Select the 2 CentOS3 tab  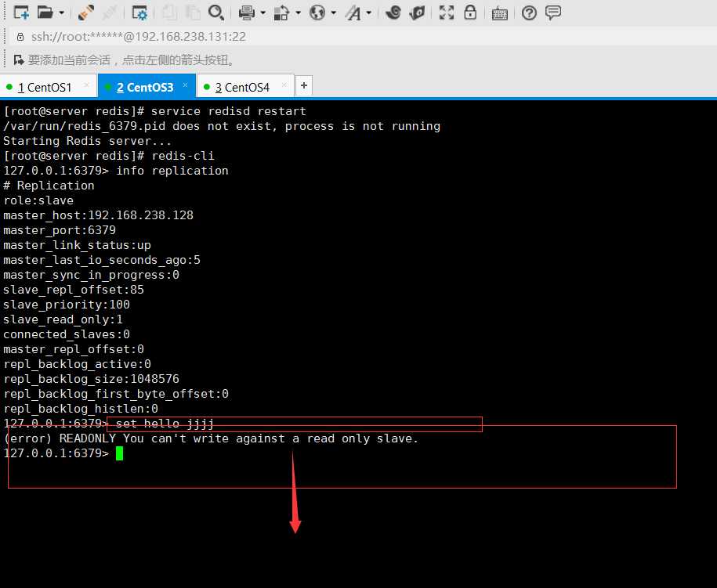pos(145,87)
